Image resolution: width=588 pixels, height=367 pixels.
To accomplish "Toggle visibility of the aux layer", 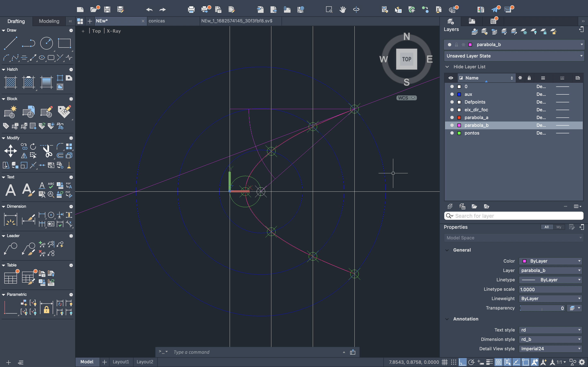I will [452, 94].
